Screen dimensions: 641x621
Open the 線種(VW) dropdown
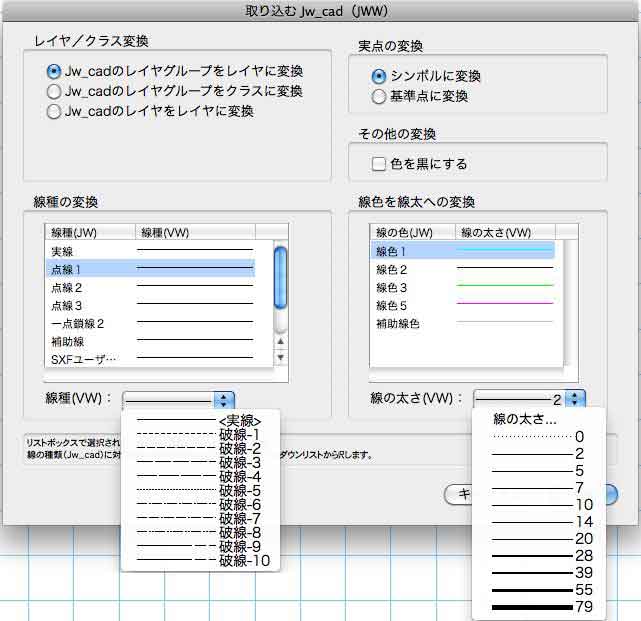pyautogui.click(x=178, y=399)
